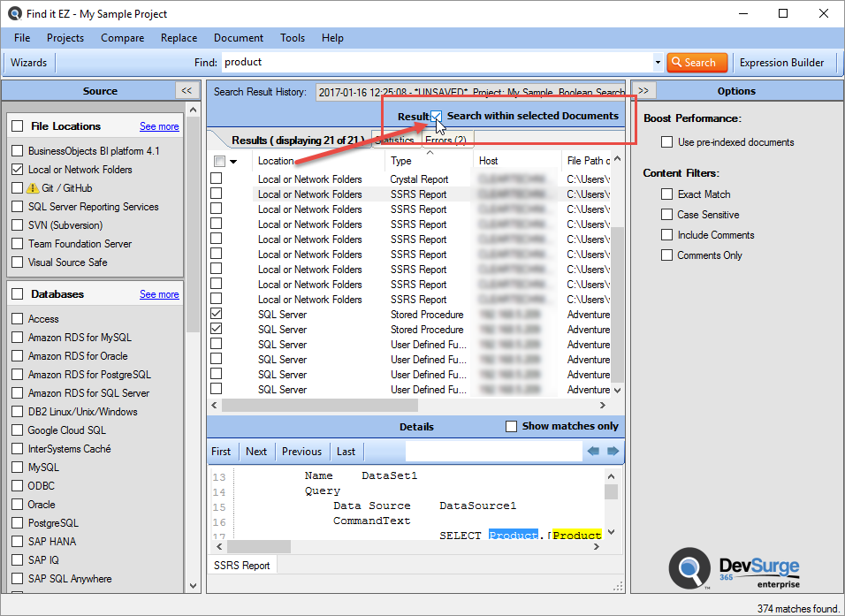845x616 pixels.
Task: Select the SSRS Report tab at bottom
Action: click(242, 565)
